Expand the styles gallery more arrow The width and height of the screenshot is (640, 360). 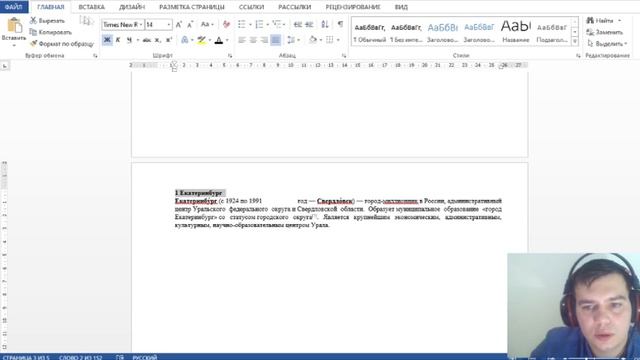point(575,41)
